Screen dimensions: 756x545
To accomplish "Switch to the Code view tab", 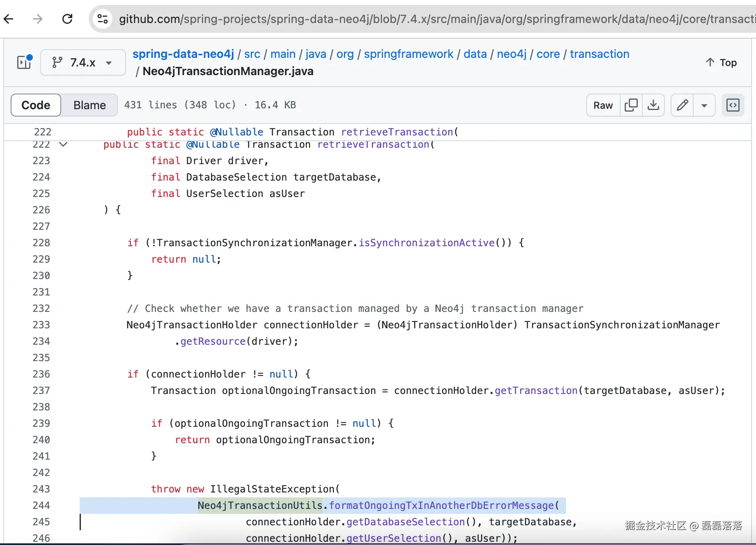I will click(36, 105).
